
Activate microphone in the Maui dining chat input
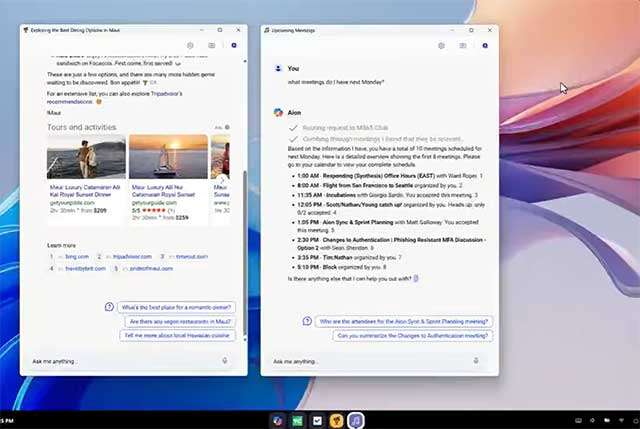pyautogui.click(x=224, y=360)
